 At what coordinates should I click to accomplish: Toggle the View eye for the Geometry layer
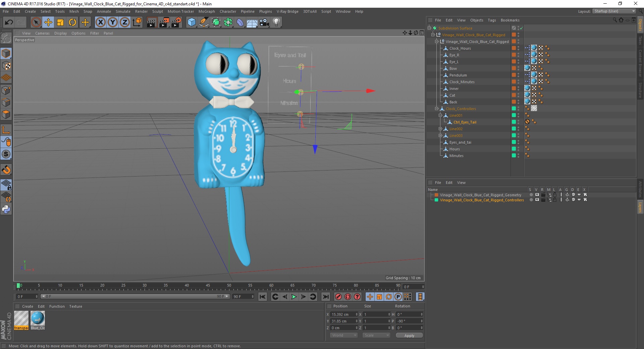tap(537, 195)
